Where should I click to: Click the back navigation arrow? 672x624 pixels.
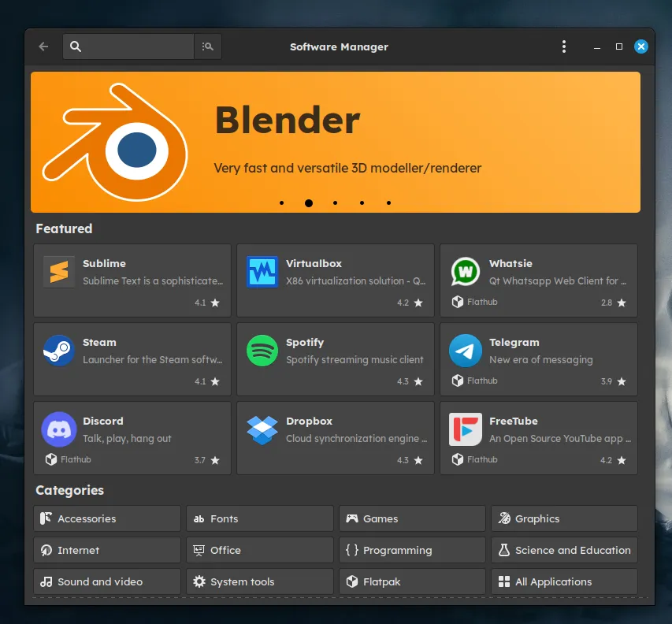(43, 46)
